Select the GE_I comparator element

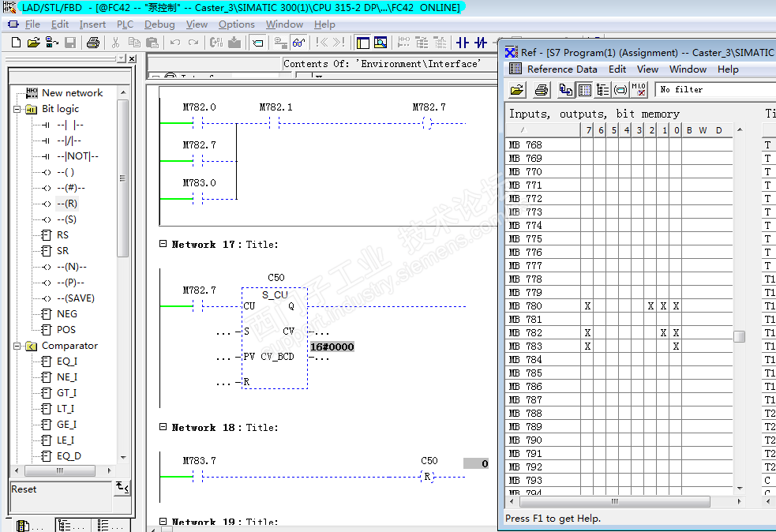tap(66, 425)
